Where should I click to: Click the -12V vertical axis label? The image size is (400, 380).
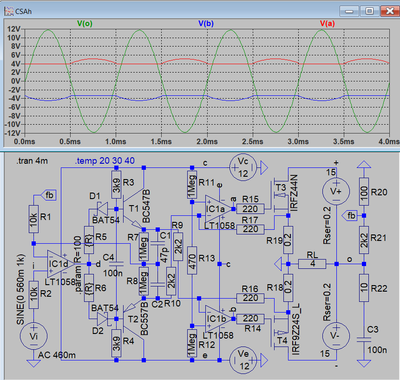point(13,133)
